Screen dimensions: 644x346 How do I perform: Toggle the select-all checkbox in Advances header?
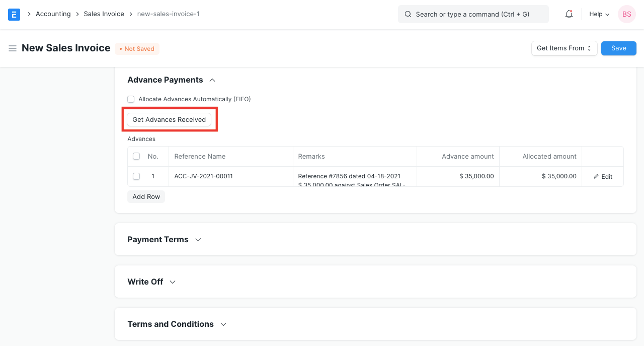pos(136,156)
